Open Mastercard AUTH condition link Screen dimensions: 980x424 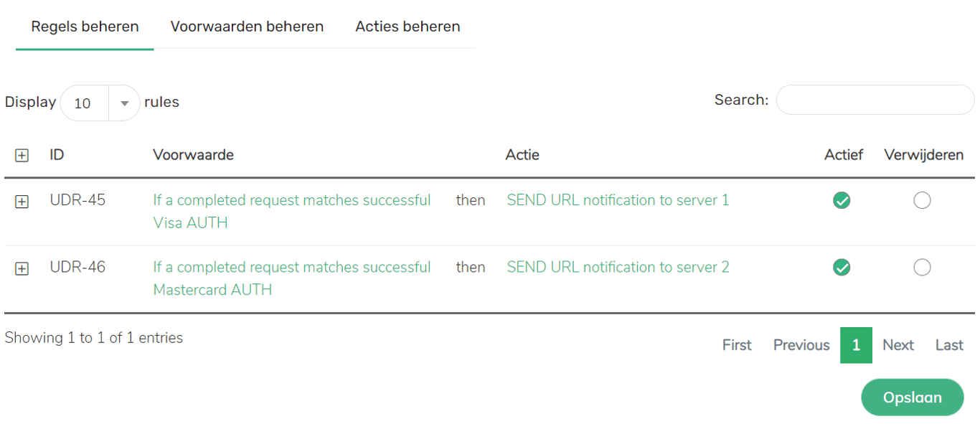tap(291, 278)
